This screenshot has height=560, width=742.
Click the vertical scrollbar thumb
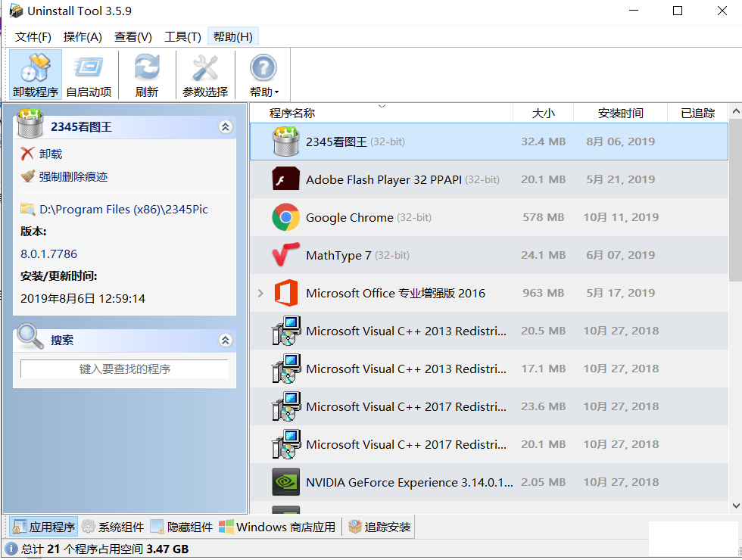pyautogui.click(x=736, y=201)
